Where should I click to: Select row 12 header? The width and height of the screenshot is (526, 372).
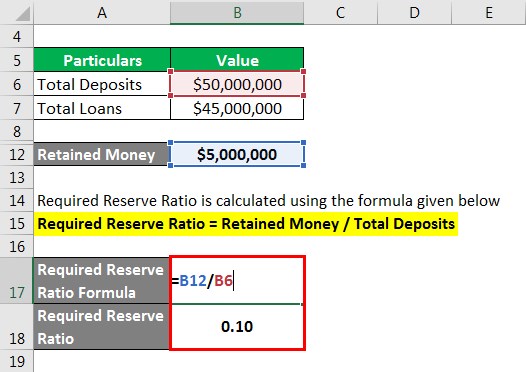pyautogui.click(x=17, y=154)
